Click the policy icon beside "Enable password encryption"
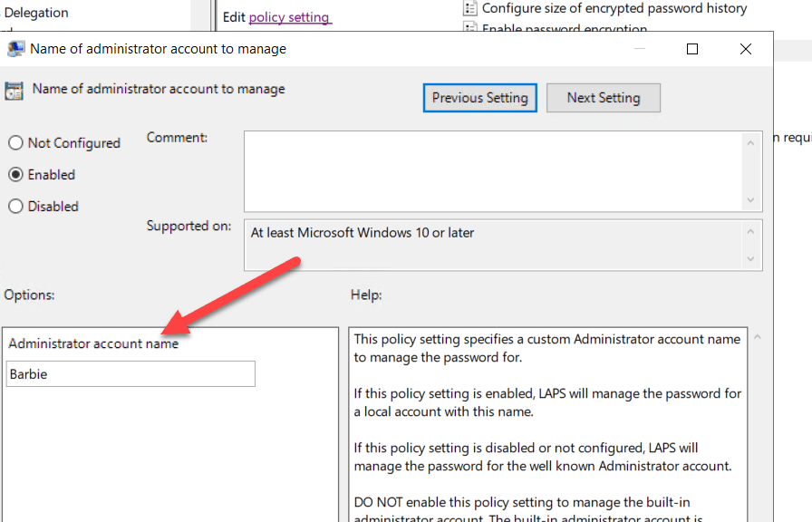 click(x=469, y=28)
